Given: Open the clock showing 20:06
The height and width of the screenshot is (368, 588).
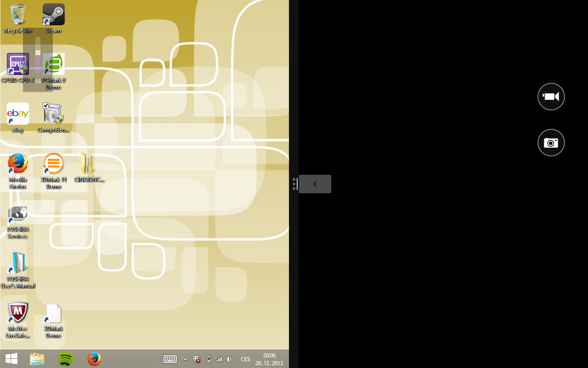Looking at the screenshot, I should coord(269,359).
